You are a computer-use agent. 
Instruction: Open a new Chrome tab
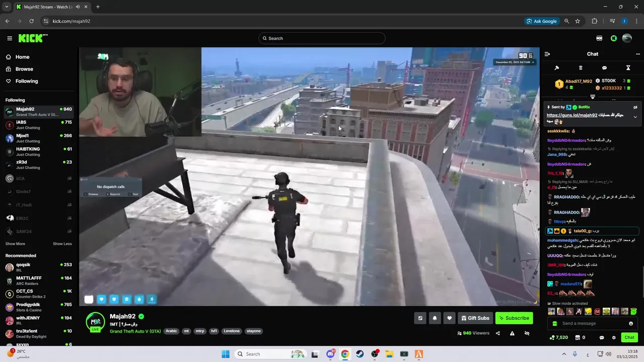tap(98, 7)
